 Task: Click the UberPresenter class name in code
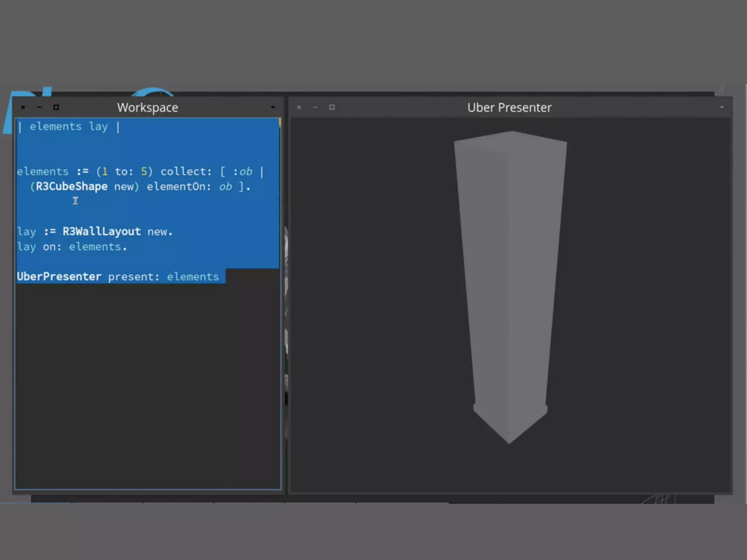59,277
